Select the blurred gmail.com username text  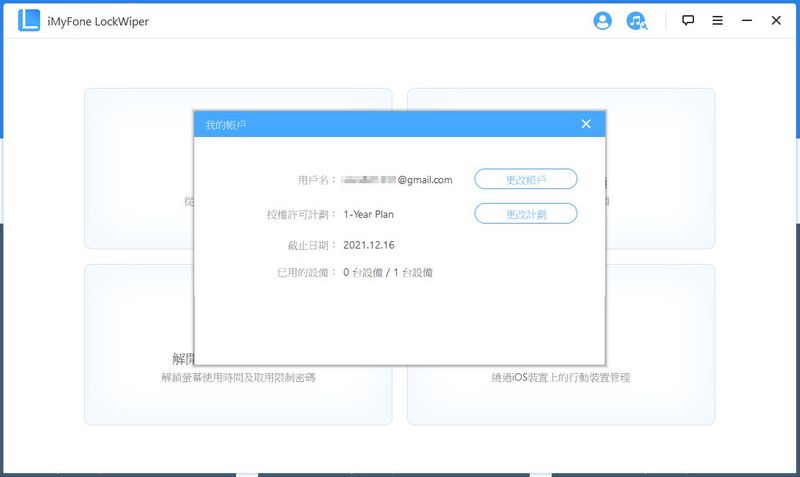pyautogui.click(x=397, y=180)
